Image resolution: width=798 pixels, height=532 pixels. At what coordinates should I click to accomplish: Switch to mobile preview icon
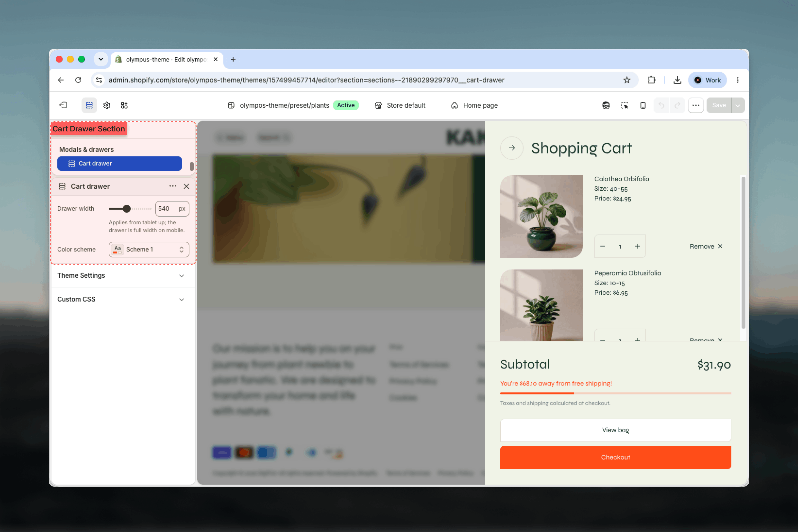point(643,105)
